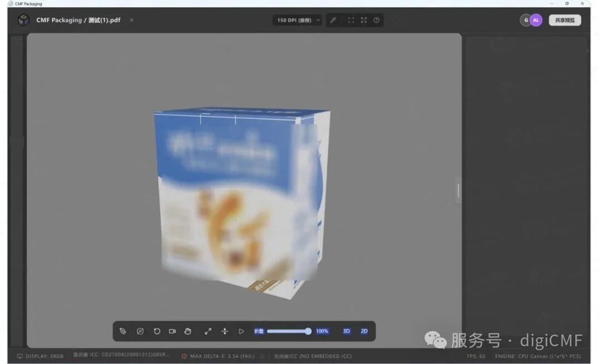The width and height of the screenshot is (601, 364).
Task: Switch to 2D view mode
Action: click(x=364, y=331)
